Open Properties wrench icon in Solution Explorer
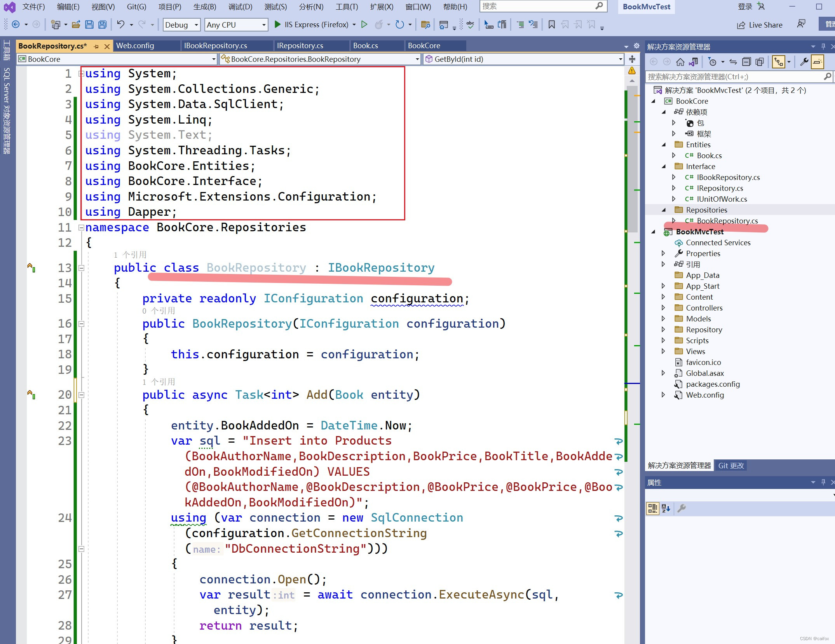 (804, 62)
